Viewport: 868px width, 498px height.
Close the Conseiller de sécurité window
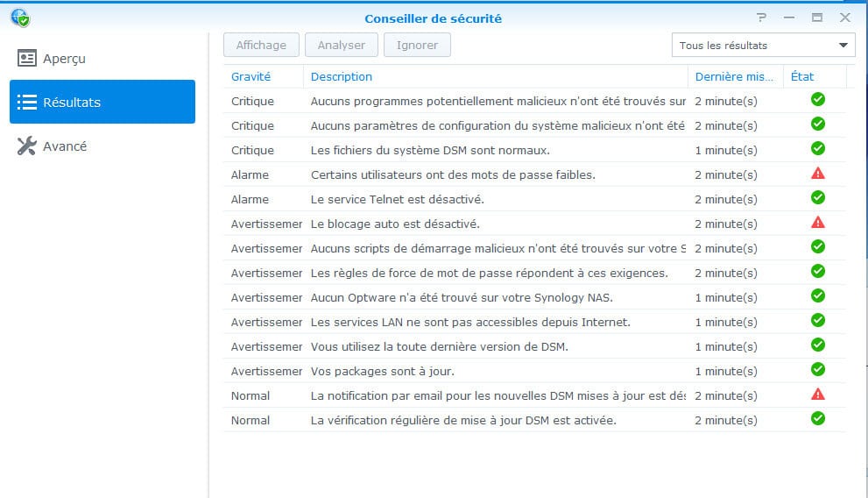coord(844,18)
